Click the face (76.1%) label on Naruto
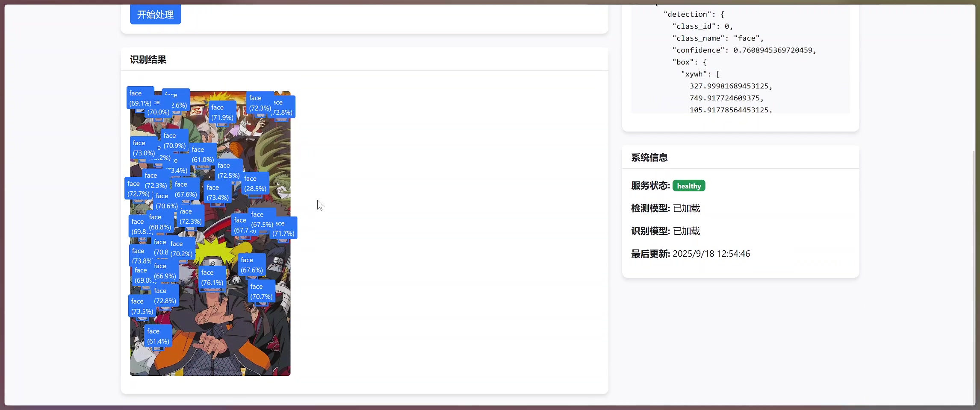The height and width of the screenshot is (410, 980). point(212,277)
